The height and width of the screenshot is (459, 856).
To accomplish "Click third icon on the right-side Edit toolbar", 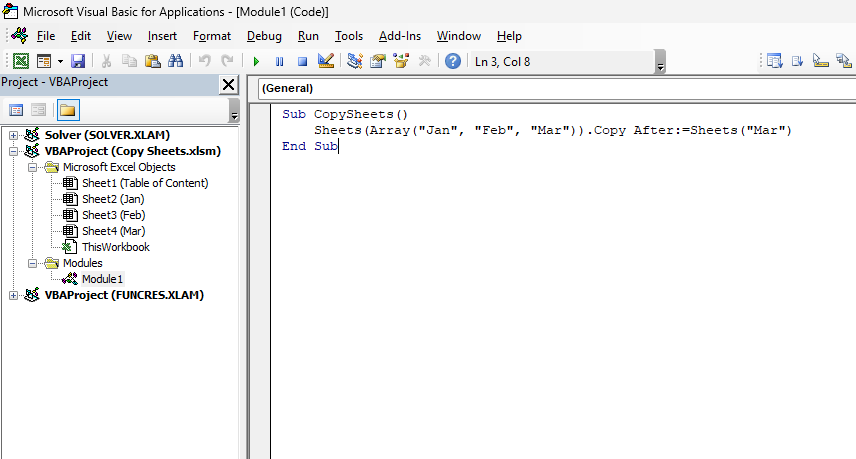I will coord(821,61).
